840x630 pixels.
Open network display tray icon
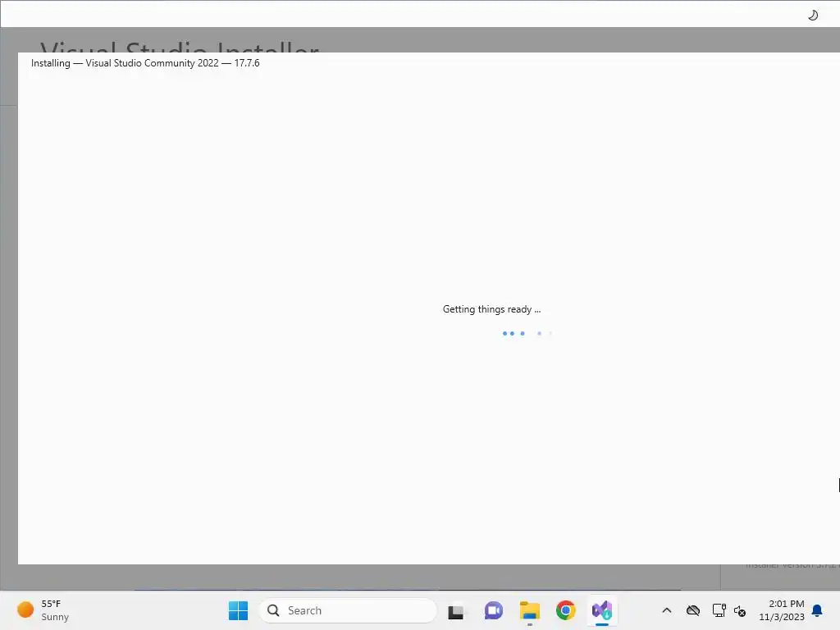point(719,610)
